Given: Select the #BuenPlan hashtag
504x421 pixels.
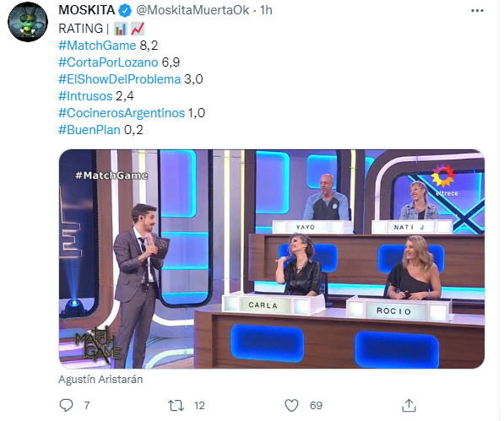Looking at the screenshot, I should pyautogui.click(x=89, y=130).
